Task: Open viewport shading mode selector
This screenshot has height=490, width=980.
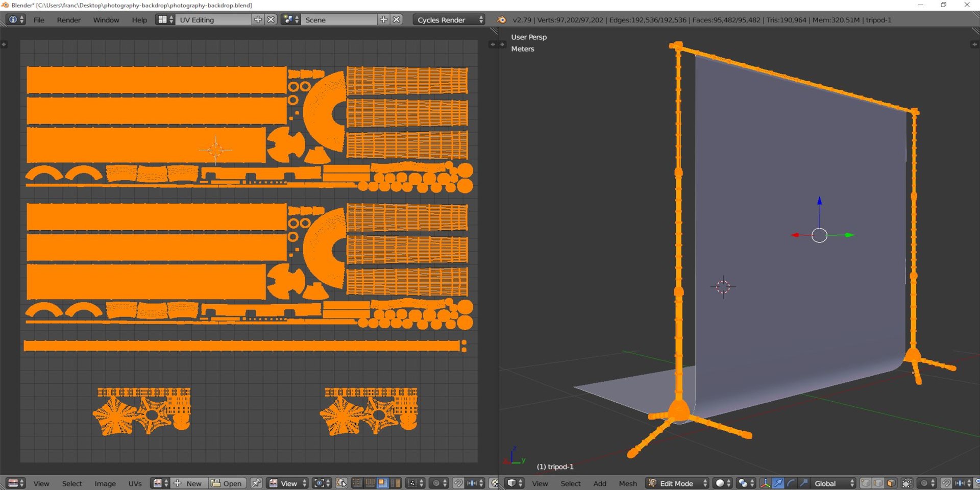Action: [723, 483]
